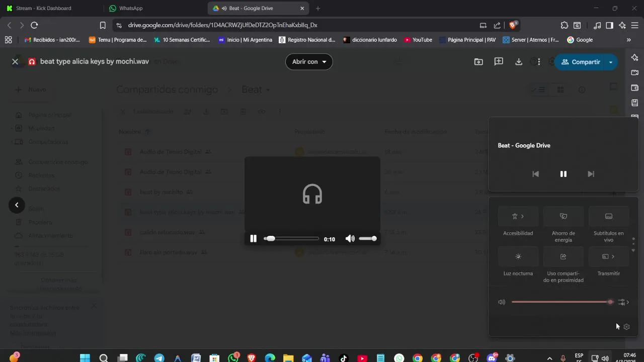The image size is (644, 362).
Task: Open TikTok from the taskbar
Action: point(344,358)
